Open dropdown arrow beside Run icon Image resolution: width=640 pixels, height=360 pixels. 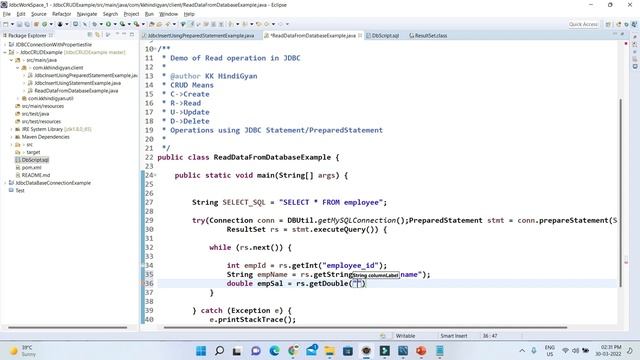click(x=115, y=24)
